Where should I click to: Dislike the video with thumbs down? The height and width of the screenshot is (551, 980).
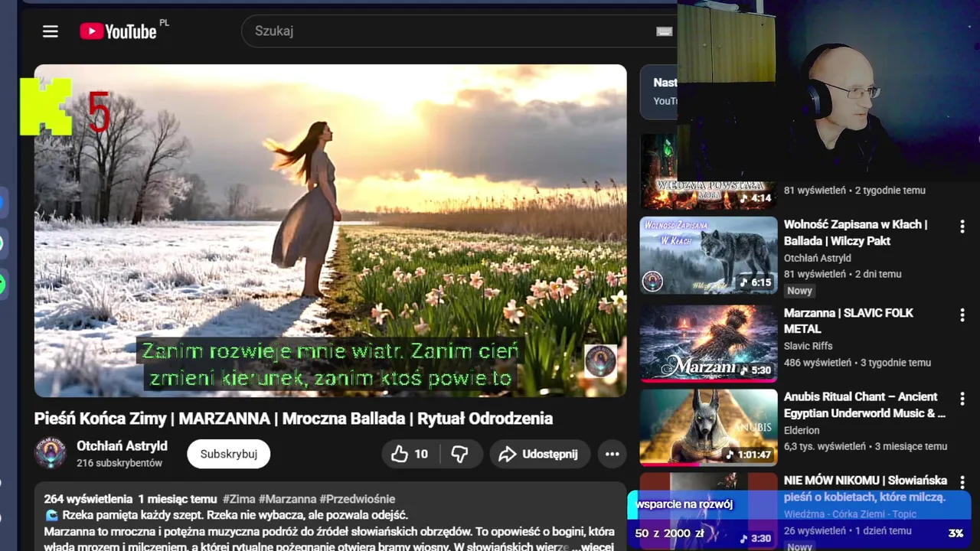pyautogui.click(x=459, y=454)
